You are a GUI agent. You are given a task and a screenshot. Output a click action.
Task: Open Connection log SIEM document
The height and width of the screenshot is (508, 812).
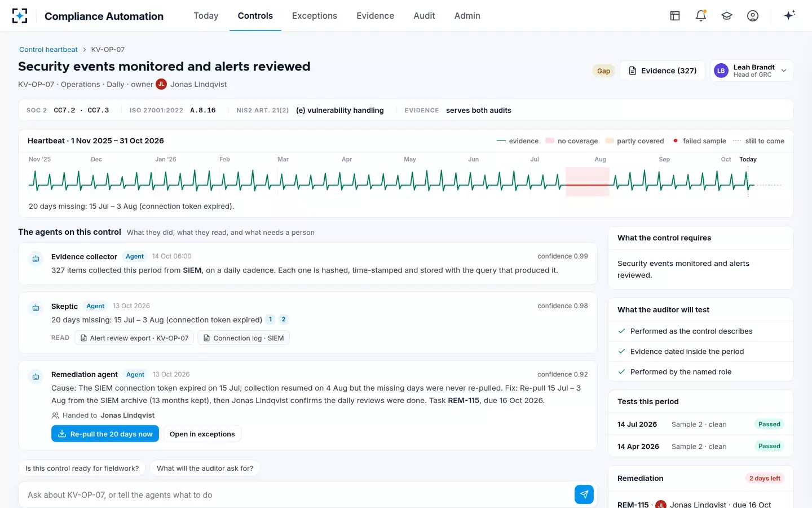(244, 338)
